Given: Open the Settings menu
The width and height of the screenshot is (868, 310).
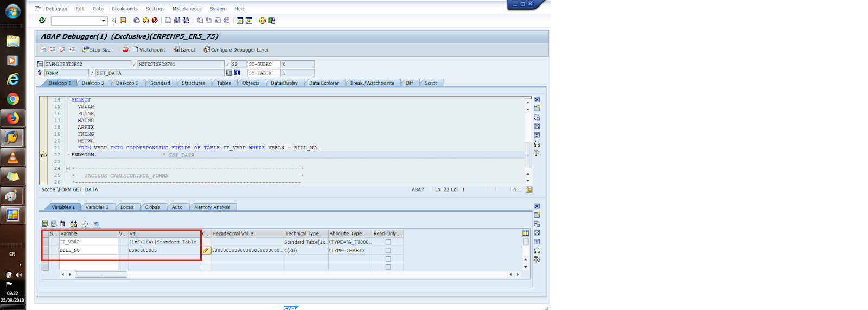Looking at the screenshot, I should (x=155, y=9).
